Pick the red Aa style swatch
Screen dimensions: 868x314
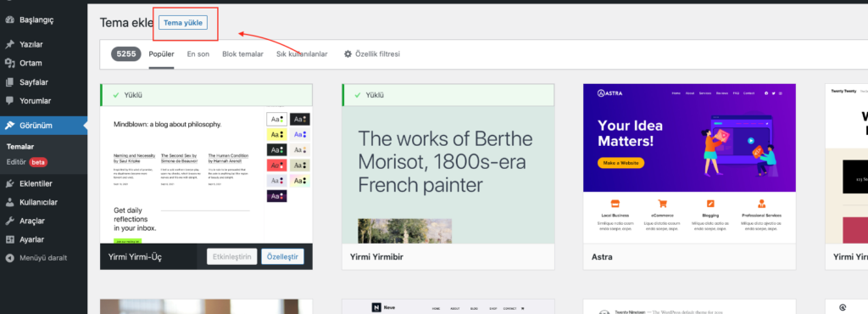click(x=276, y=165)
